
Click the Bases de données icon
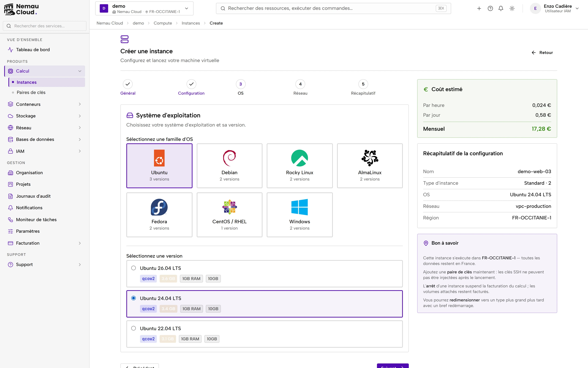10,140
